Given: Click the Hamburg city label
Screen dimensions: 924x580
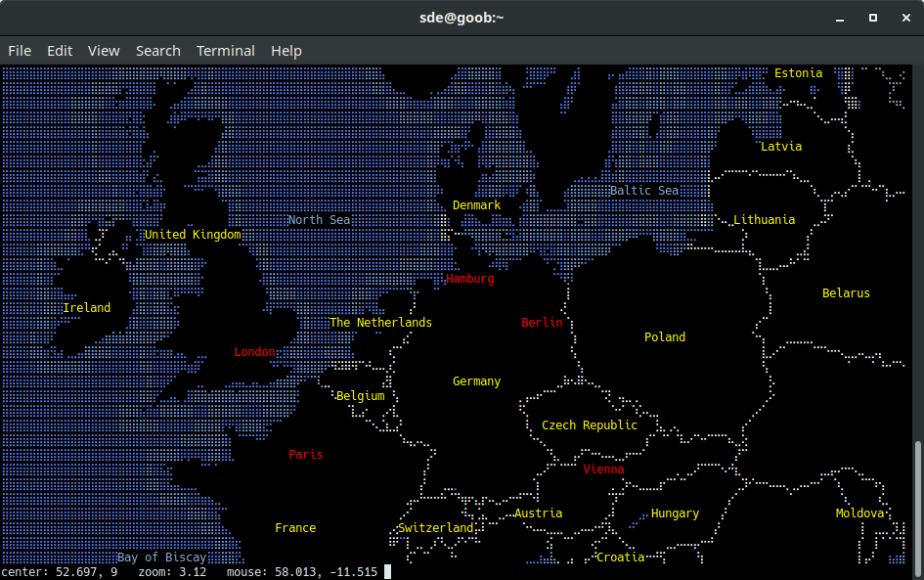Looking at the screenshot, I should (470, 278).
